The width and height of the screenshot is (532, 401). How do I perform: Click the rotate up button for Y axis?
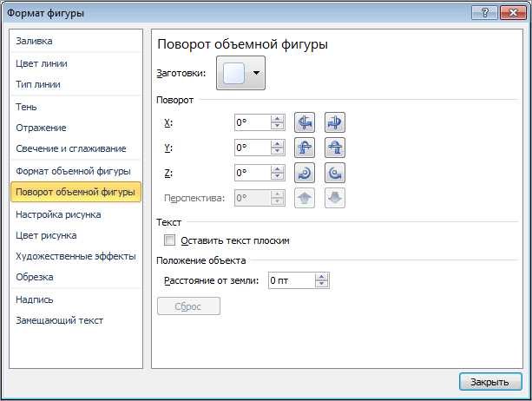305,148
